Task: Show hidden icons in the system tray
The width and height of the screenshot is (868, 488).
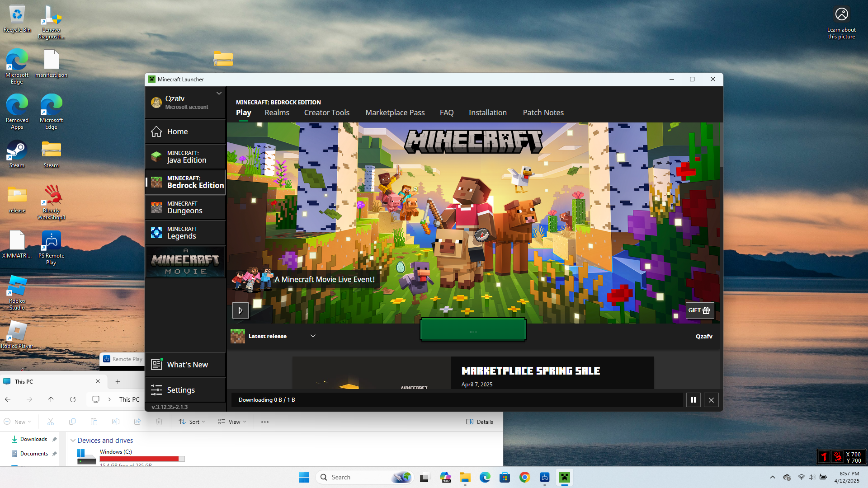Action: tap(772, 477)
